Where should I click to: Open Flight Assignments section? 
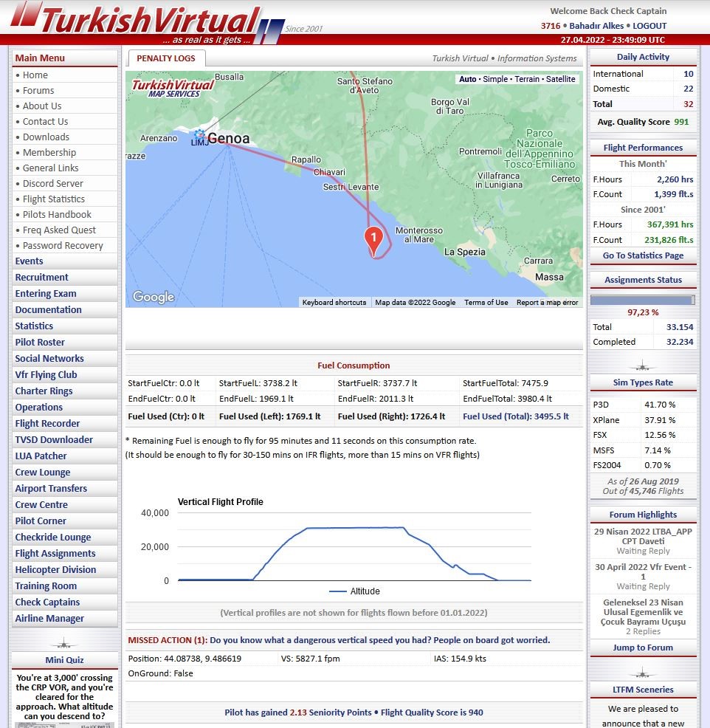click(x=64, y=554)
